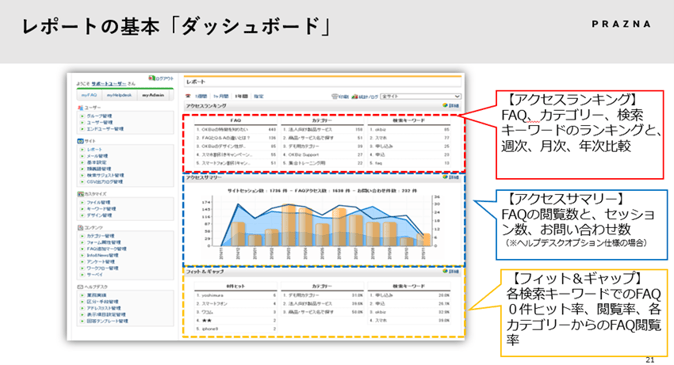Open ユーザー管理 in the sidebar
This screenshot has width=674, height=365.
click(99, 123)
